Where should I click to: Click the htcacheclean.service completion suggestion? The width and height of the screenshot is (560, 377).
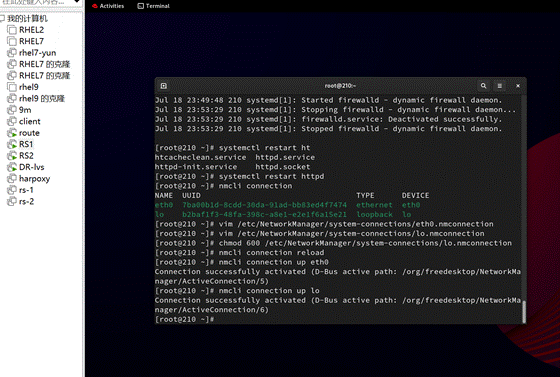click(x=200, y=157)
